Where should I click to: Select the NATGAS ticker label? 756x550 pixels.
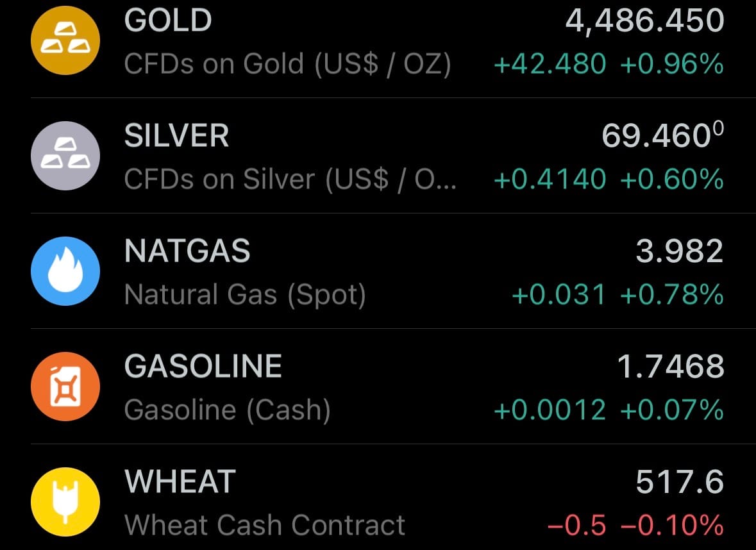pyautogui.click(x=187, y=251)
